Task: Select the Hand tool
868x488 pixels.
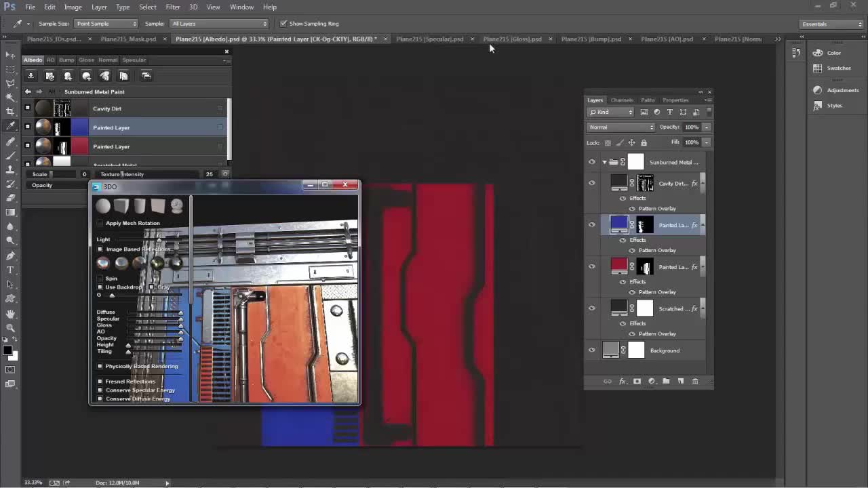Action: pyautogui.click(x=10, y=313)
